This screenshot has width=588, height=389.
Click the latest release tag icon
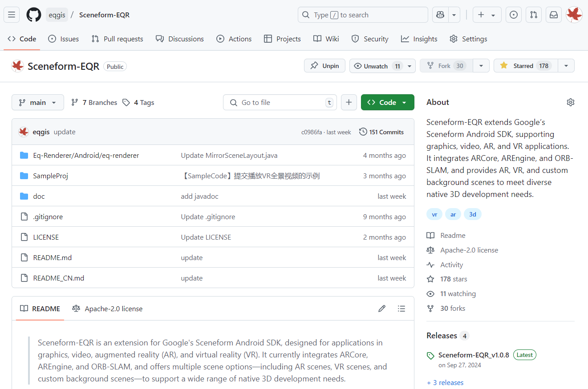[430, 356]
